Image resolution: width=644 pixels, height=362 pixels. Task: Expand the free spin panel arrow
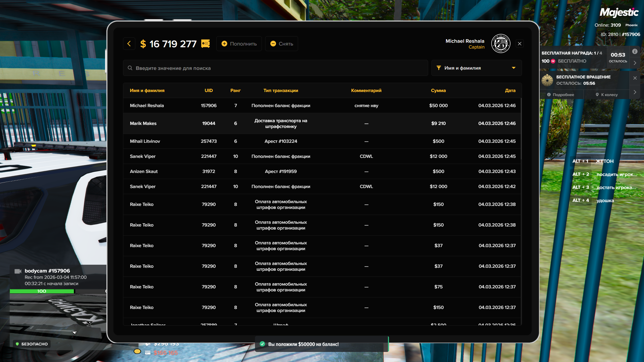tap(635, 92)
